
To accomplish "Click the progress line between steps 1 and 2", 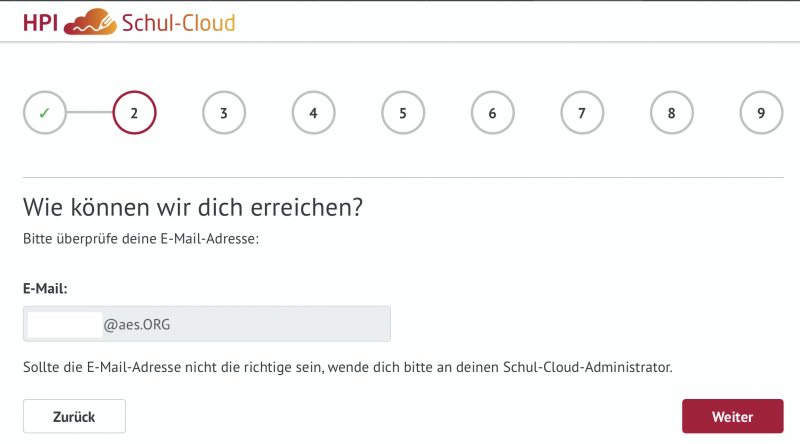I will 89,113.
